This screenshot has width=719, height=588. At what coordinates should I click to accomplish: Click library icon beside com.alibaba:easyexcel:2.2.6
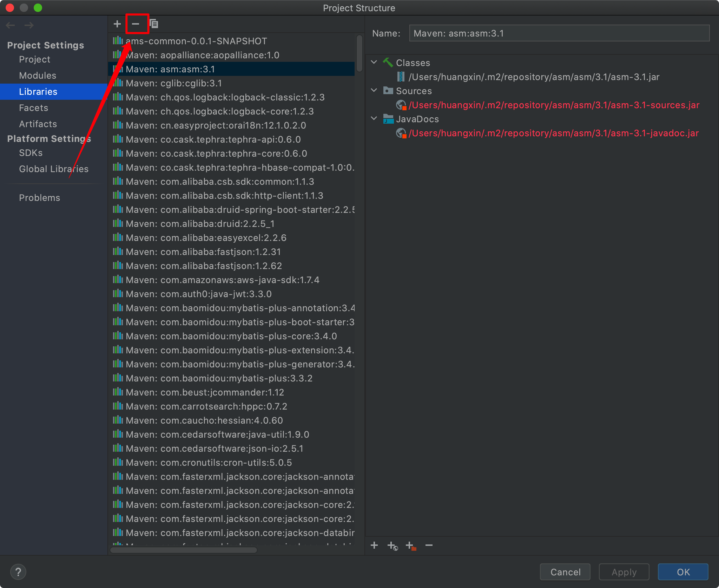[118, 237]
